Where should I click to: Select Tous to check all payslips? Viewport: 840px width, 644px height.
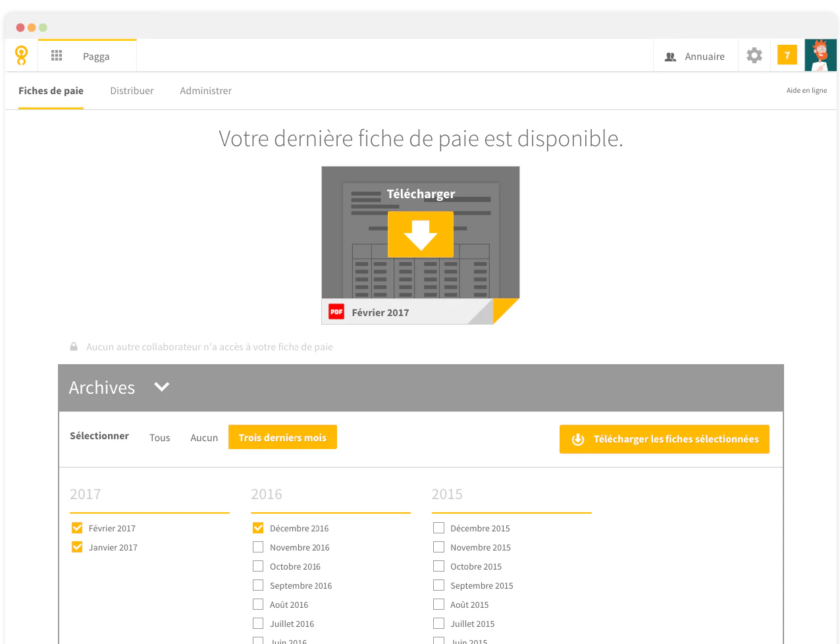(x=160, y=438)
